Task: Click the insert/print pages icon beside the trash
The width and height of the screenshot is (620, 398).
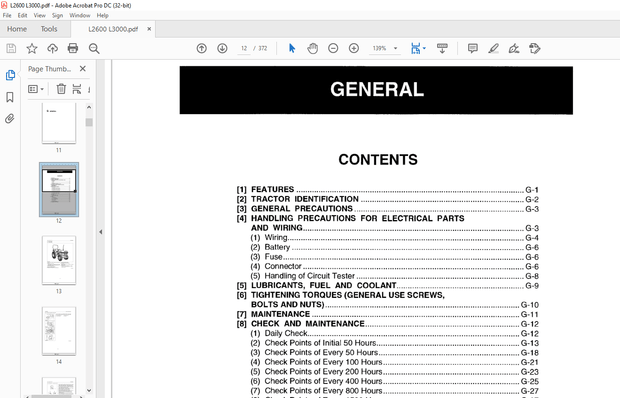Action: tap(77, 89)
